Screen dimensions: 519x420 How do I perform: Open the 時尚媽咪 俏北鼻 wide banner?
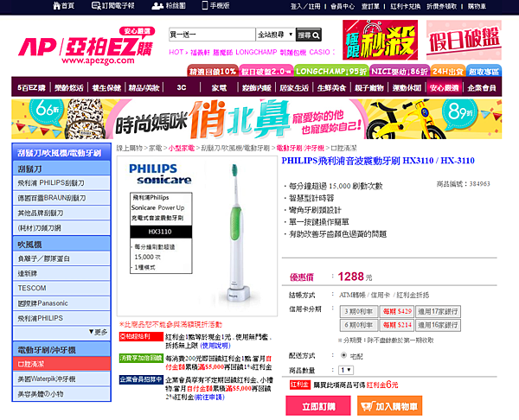pyautogui.click(x=257, y=119)
